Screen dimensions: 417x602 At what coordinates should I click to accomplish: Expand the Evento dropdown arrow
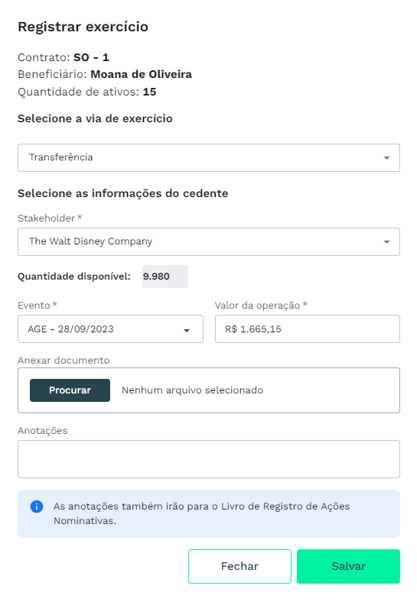(x=187, y=330)
